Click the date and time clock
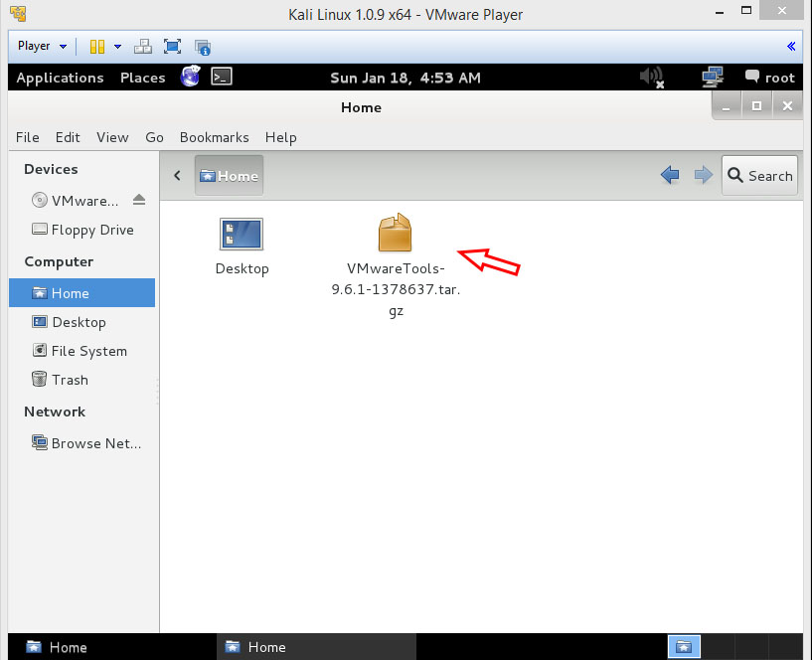Image resolution: width=812 pixels, height=660 pixels. coord(406,78)
